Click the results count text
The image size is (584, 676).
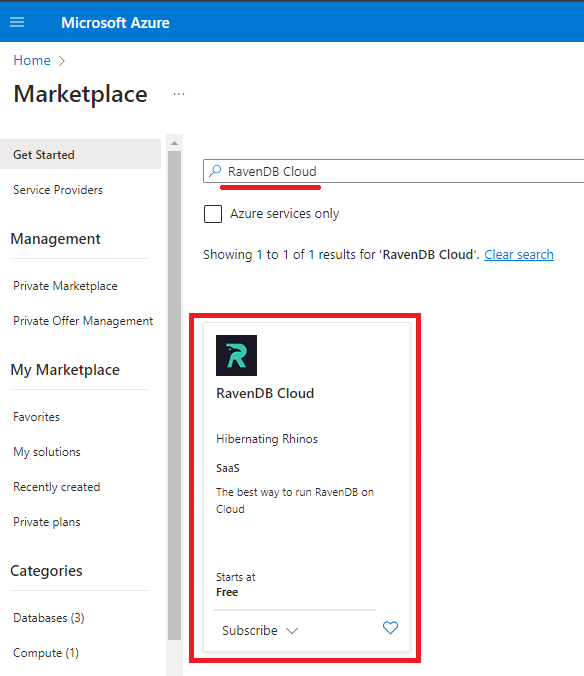tap(341, 254)
